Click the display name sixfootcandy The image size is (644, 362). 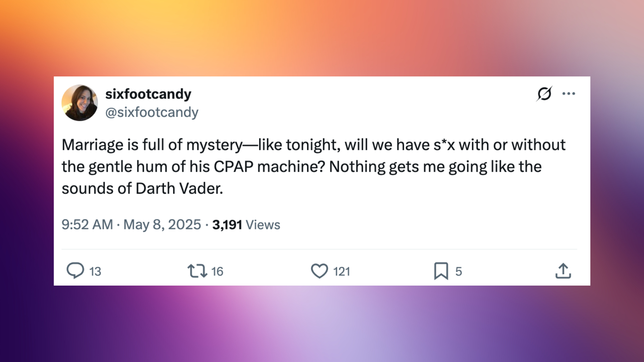click(148, 94)
